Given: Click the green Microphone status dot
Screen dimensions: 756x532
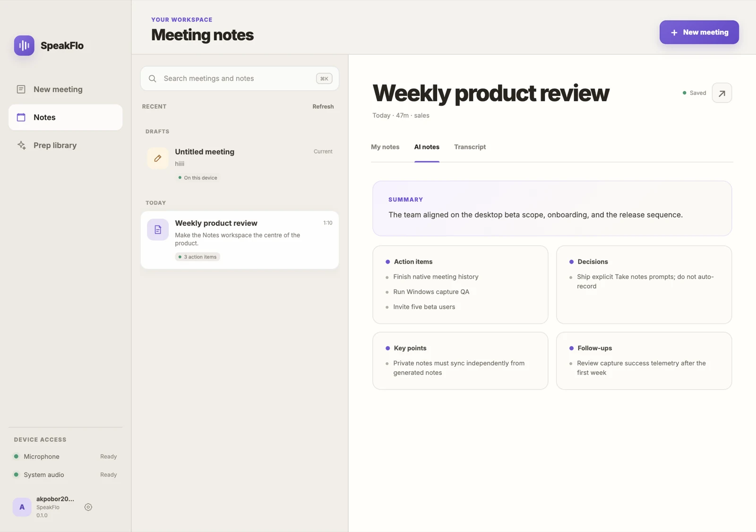Looking at the screenshot, I should point(16,456).
